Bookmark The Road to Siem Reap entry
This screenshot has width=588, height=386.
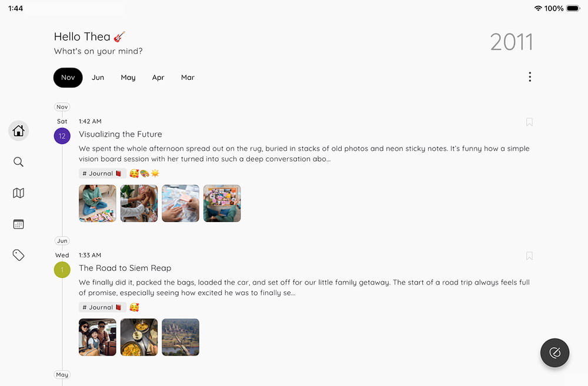[x=529, y=256]
